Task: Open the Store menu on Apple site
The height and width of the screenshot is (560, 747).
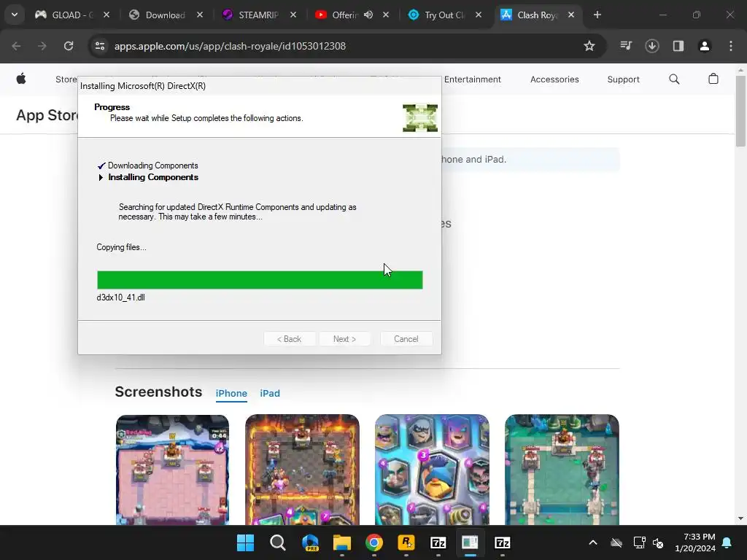Action: click(x=66, y=79)
